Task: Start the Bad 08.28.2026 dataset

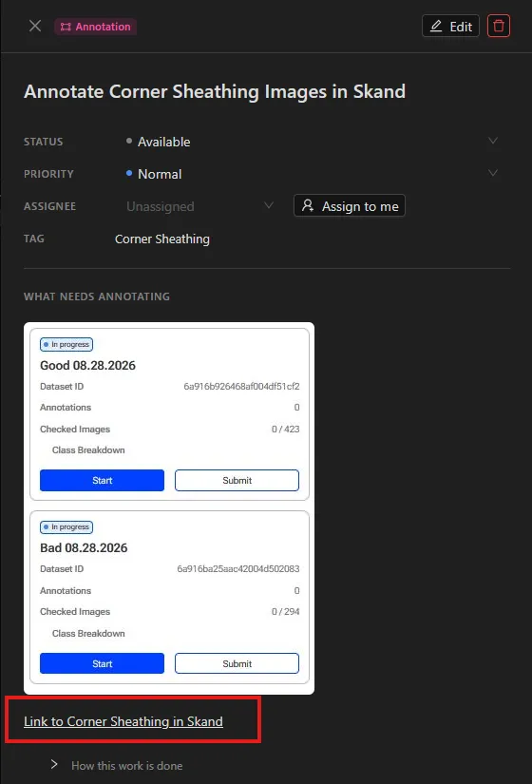Action: pyautogui.click(x=102, y=663)
